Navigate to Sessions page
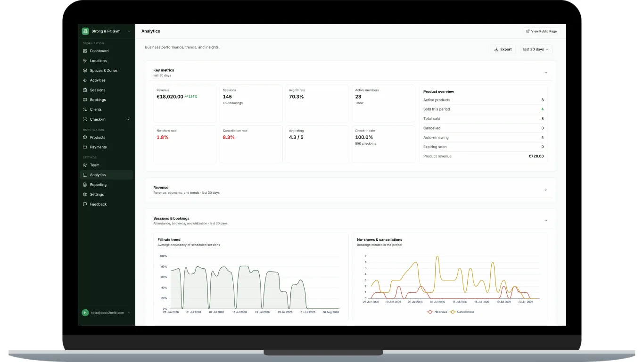 point(107,90)
